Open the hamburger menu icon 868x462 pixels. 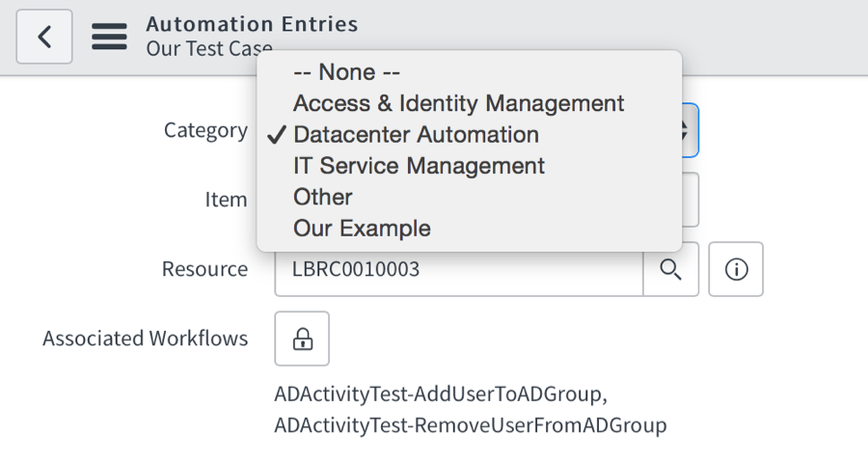(x=109, y=37)
